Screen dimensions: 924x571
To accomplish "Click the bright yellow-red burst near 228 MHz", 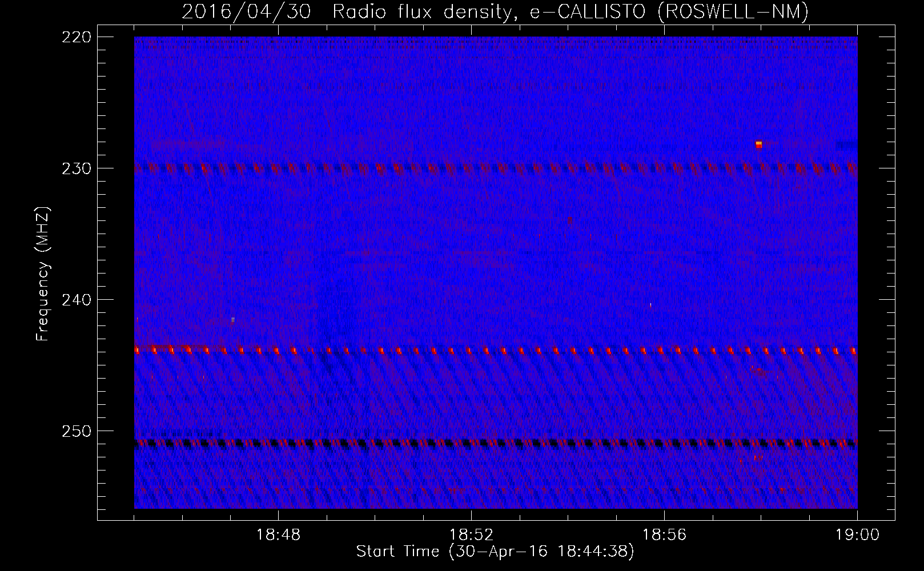I will coord(758,144).
